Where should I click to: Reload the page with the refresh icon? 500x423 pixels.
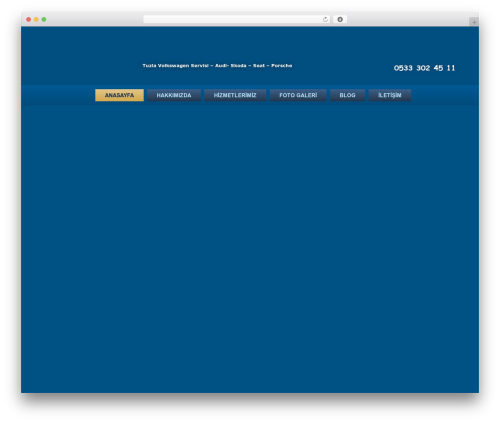point(325,19)
